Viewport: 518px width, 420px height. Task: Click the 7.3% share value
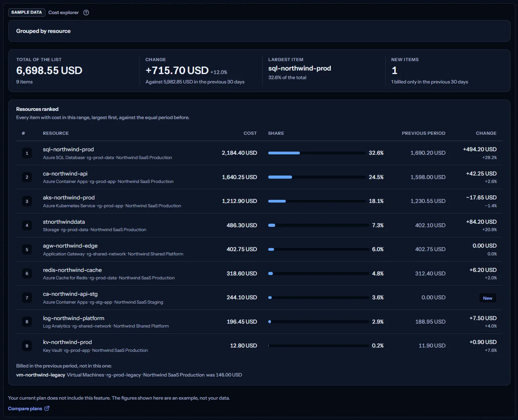pyautogui.click(x=378, y=225)
